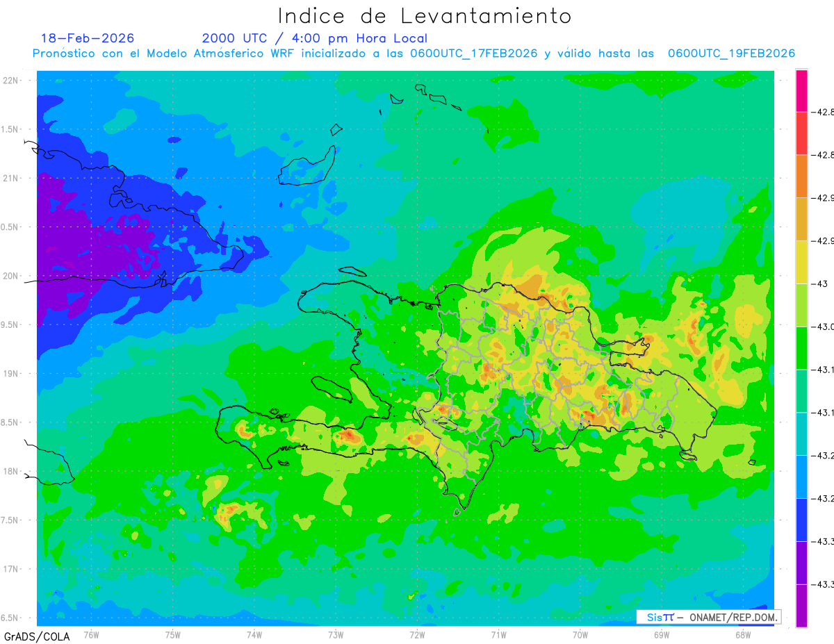Pick the bottom purple colorbar swatch

(x=801, y=606)
